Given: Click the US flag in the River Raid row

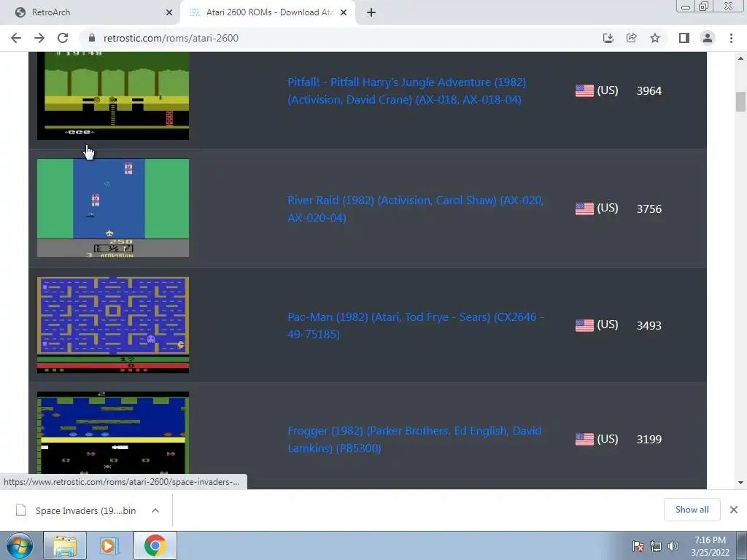Looking at the screenshot, I should (584, 209).
